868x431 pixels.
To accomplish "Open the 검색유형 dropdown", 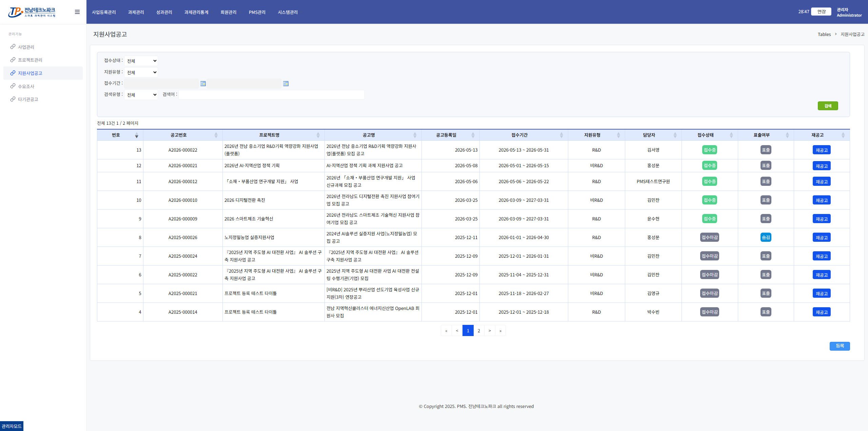I will (141, 95).
